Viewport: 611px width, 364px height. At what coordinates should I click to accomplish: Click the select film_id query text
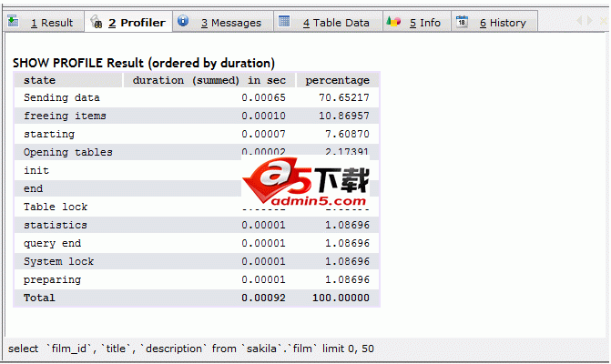point(191,349)
